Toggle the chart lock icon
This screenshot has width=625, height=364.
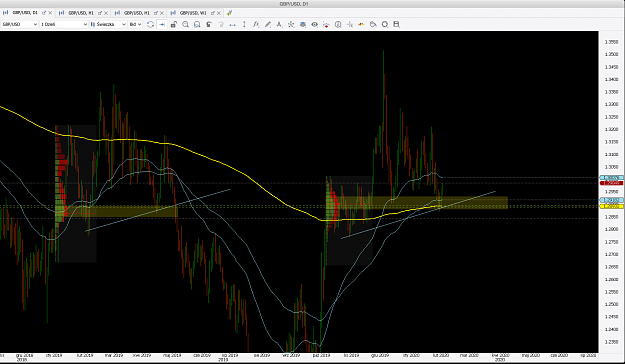pyautogui.click(x=174, y=24)
